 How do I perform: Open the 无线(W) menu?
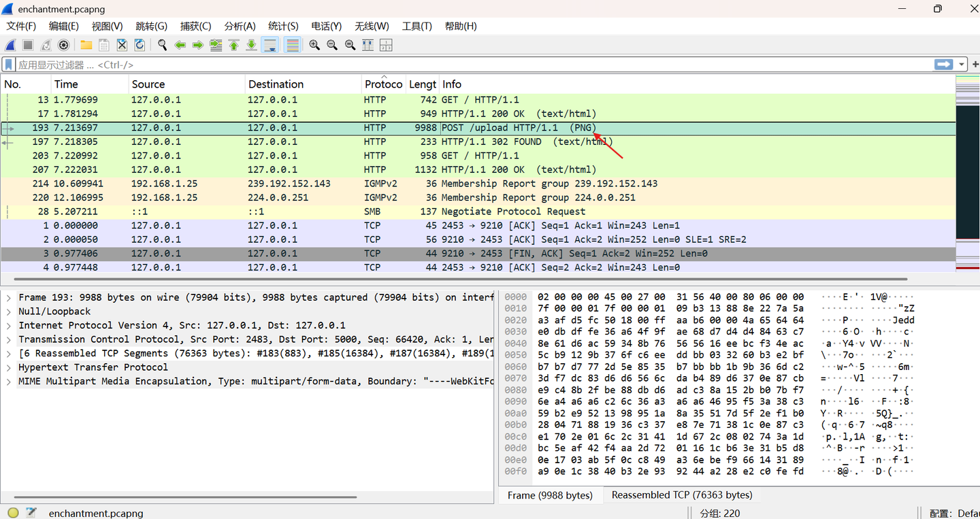coord(372,26)
